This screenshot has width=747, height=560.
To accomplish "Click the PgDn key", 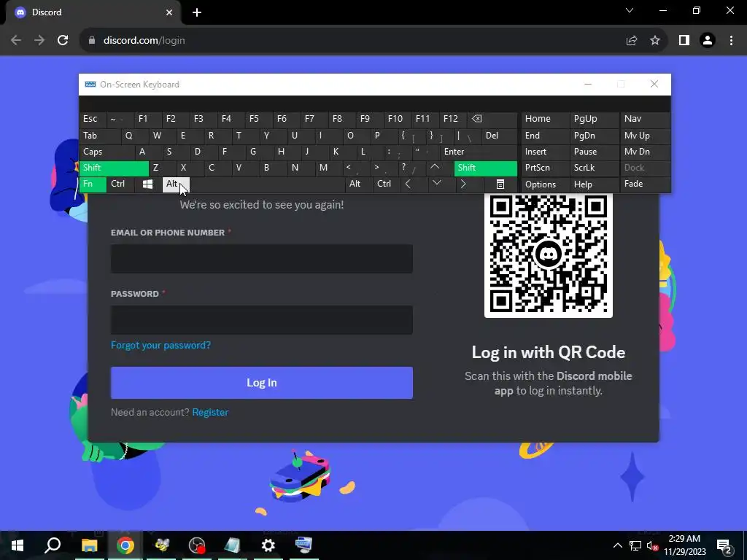I will (x=594, y=136).
